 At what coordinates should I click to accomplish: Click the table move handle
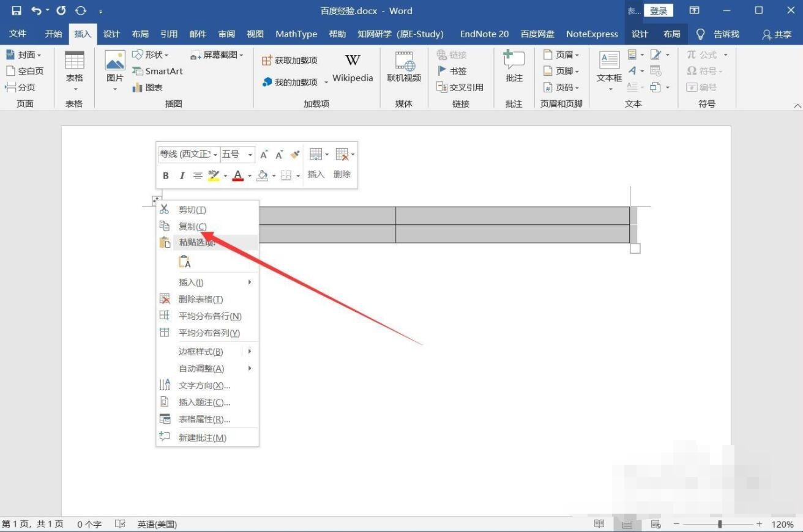coord(157,200)
